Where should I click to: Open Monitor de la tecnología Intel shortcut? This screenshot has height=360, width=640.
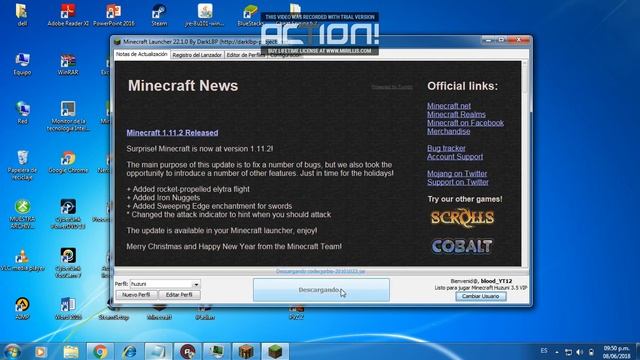pyautogui.click(x=68, y=116)
